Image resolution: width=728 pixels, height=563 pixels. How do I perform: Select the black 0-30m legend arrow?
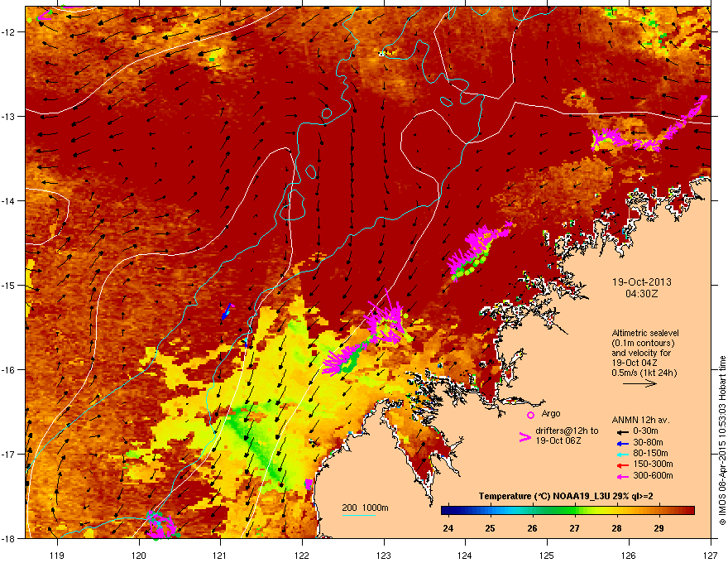pos(621,431)
